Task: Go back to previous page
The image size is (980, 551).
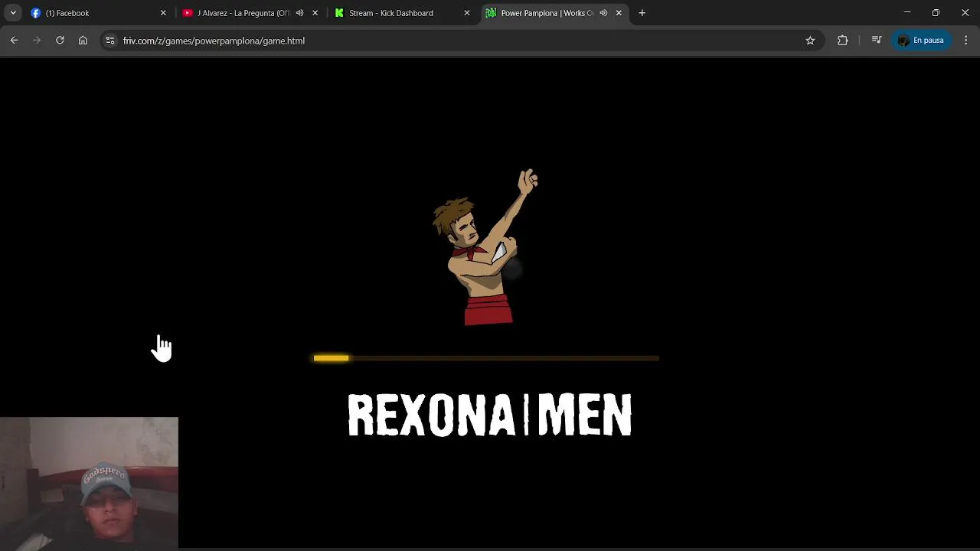Action: 14,41
